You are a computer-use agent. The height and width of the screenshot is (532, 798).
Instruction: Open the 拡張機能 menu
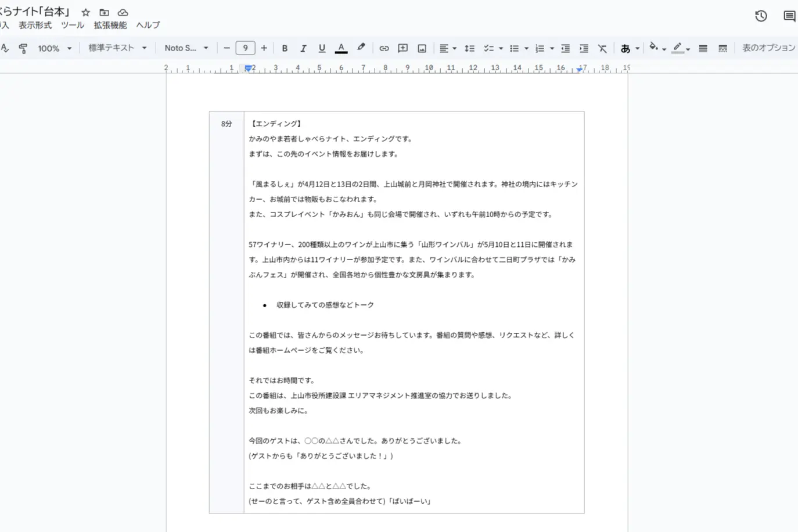click(110, 25)
